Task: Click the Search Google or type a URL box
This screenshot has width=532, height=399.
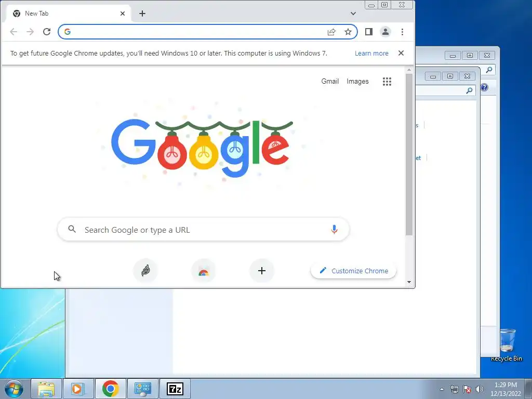Action: click(x=204, y=230)
